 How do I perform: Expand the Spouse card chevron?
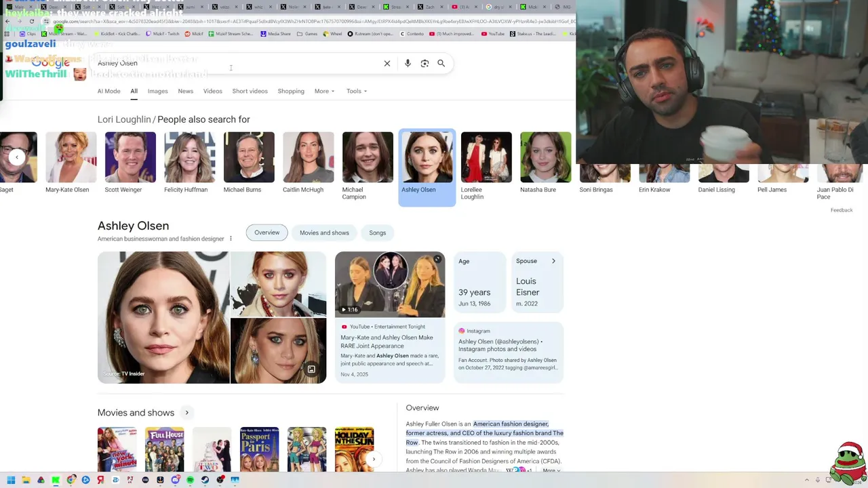click(553, 261)
